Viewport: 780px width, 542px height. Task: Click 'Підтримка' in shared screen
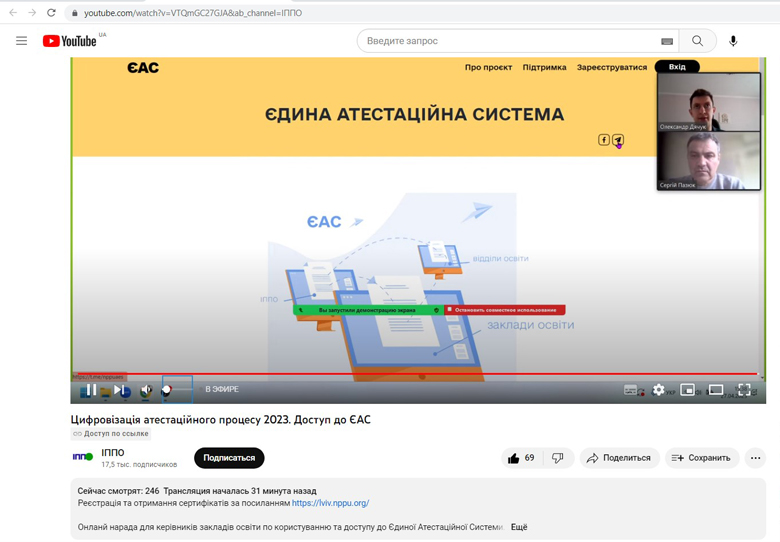544,67
